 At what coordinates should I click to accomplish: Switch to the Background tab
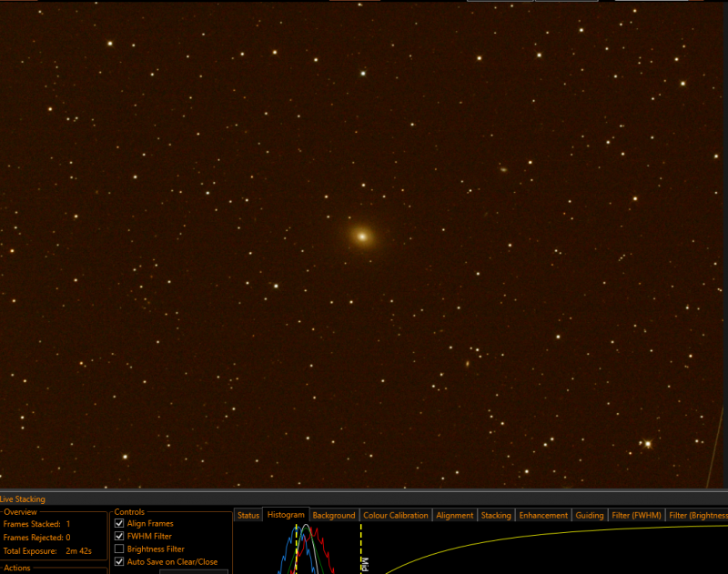click(334, 515)
